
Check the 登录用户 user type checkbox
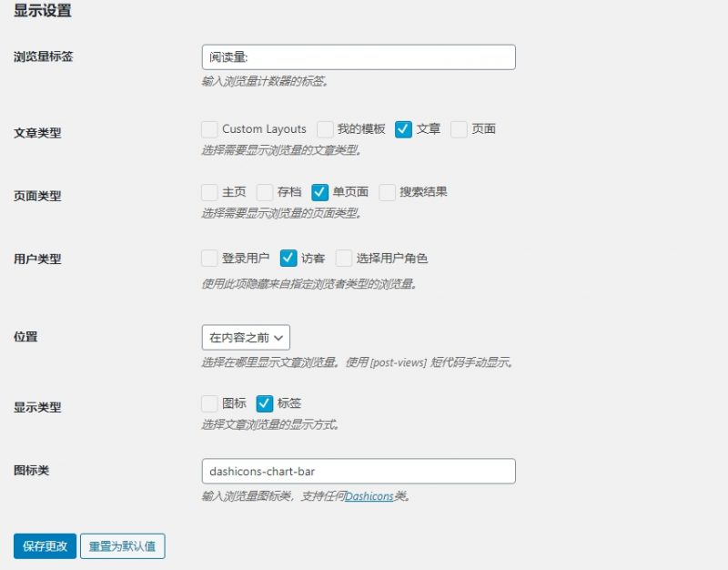(x=209, y=259)
